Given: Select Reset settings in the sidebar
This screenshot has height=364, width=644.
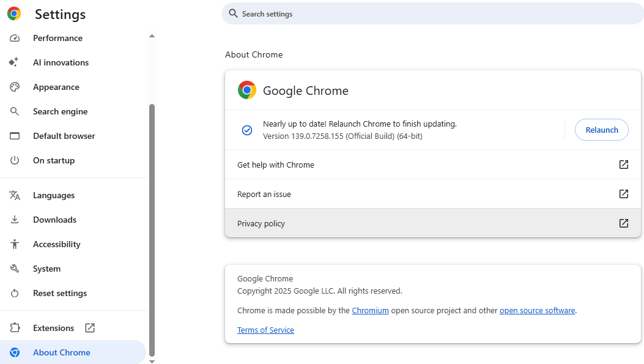Looking at the screenshot, I should pyautogui.click(x=59, y=292).
